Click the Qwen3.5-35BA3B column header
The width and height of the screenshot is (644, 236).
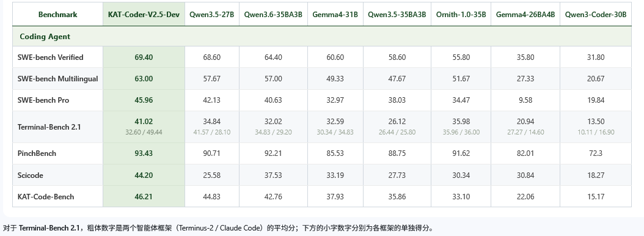(397, 15)
